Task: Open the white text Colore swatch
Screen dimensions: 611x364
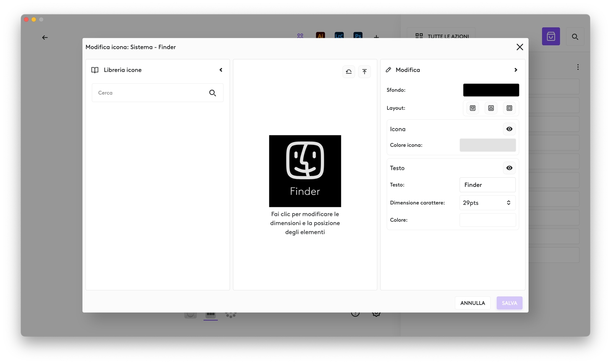Action: (488, 220)
